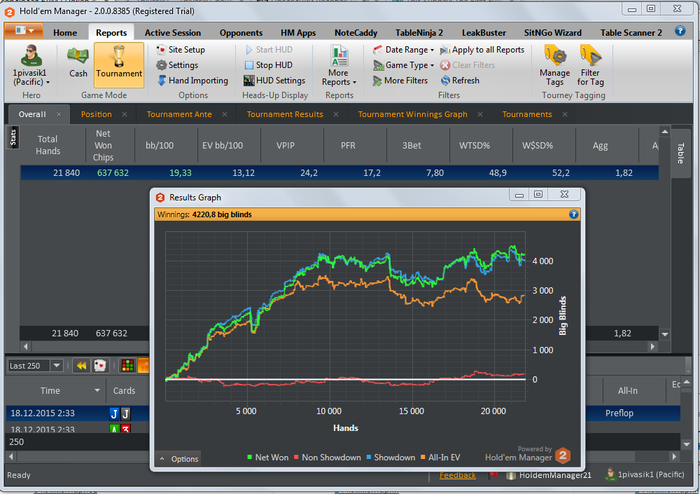Sort by the bb/100 column header
This screenshot has height=494, width=700.
point(159,145)
